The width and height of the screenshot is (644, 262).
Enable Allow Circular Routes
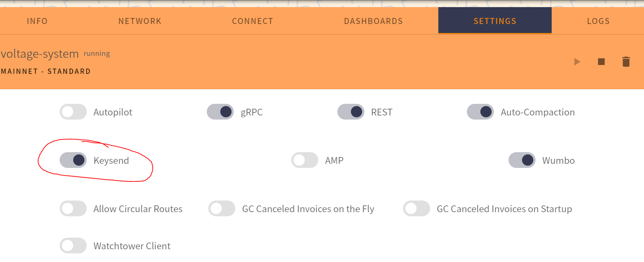point(73,208)
